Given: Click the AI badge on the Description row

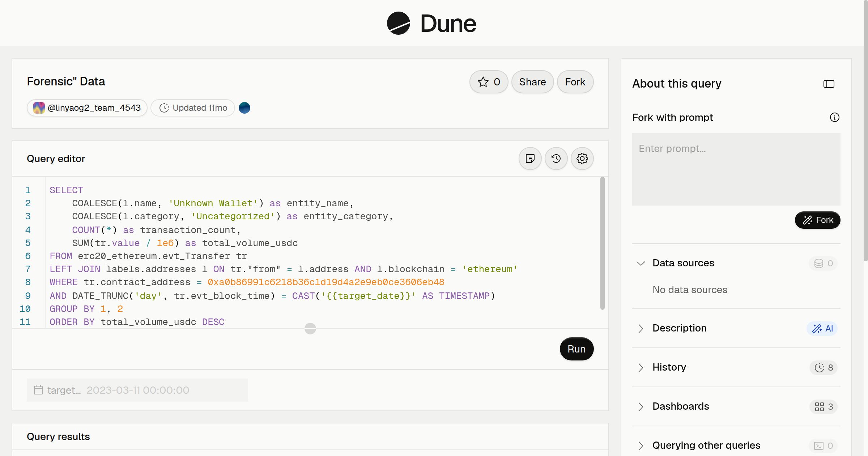Looking at the screenshot, I should point(822,329).
